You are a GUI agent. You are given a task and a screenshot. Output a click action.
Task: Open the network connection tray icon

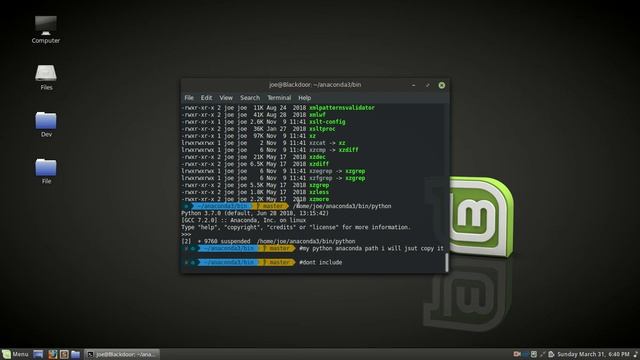pos(542,354)
